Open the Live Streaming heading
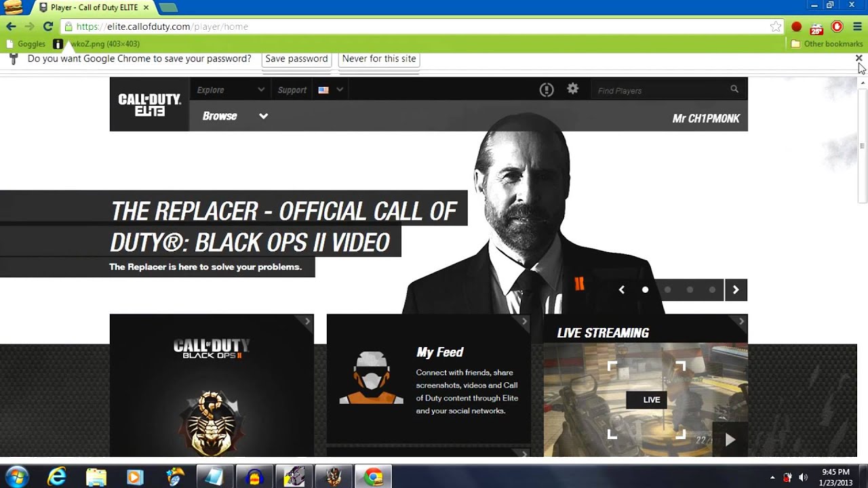The width and height of the screenshot is (868, 488). tap(603, 333)
